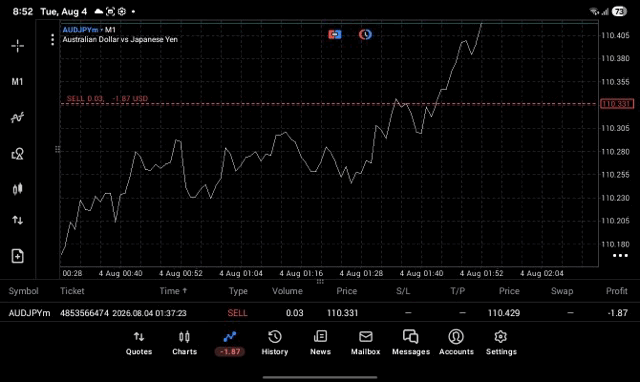The height and width of the screenshot is (382, 640).
Task: Open the drawing objects shapes tool
Action: click(x=18, y=153)
